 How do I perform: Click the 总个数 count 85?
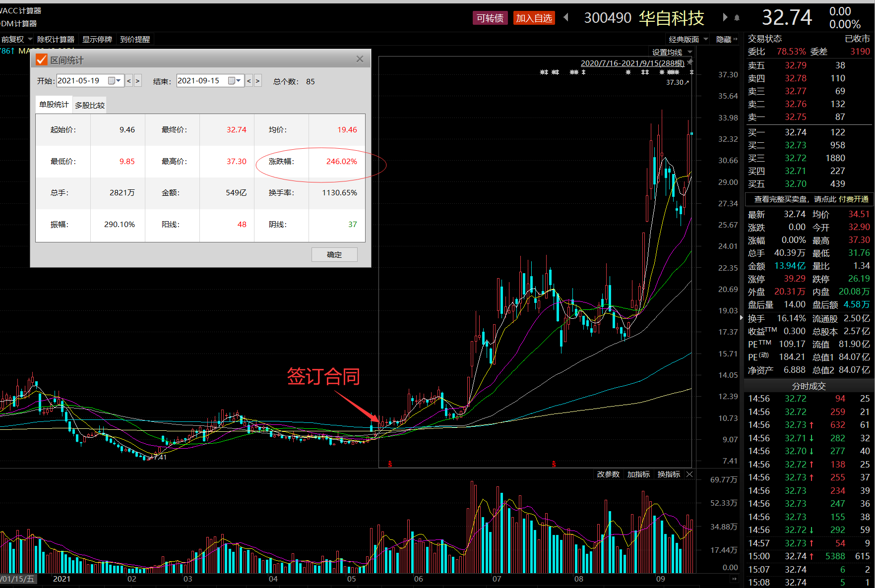[311, 81]
